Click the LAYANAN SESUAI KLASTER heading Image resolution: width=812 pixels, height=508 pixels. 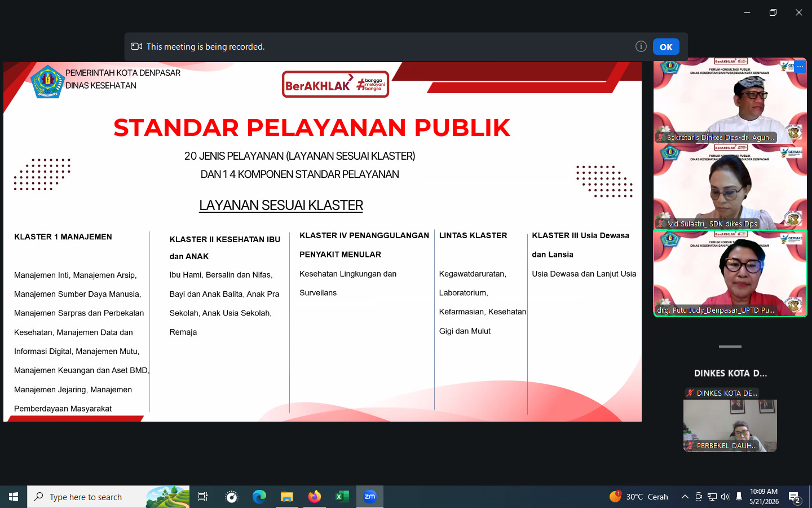pyautogui.click(x=281, y=205)
